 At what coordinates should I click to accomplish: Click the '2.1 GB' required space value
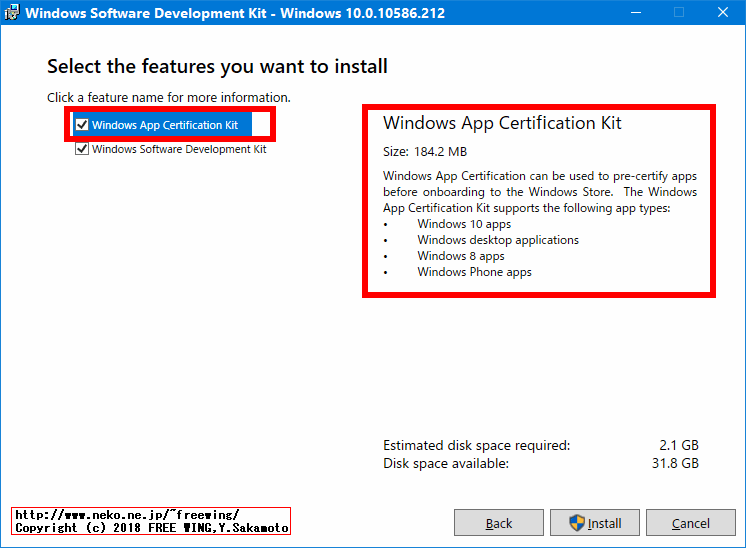click(x=679, y=445)
